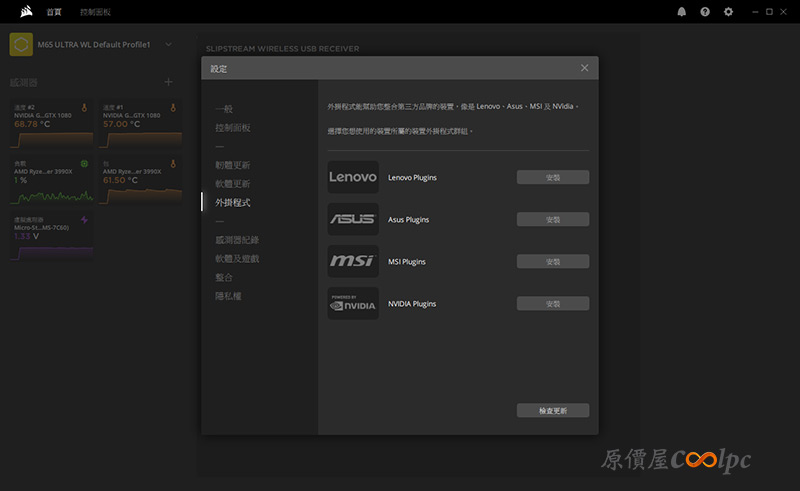
Task: Install the MSI Plugins
Action: pyautogui.click(x=553, y=261)
